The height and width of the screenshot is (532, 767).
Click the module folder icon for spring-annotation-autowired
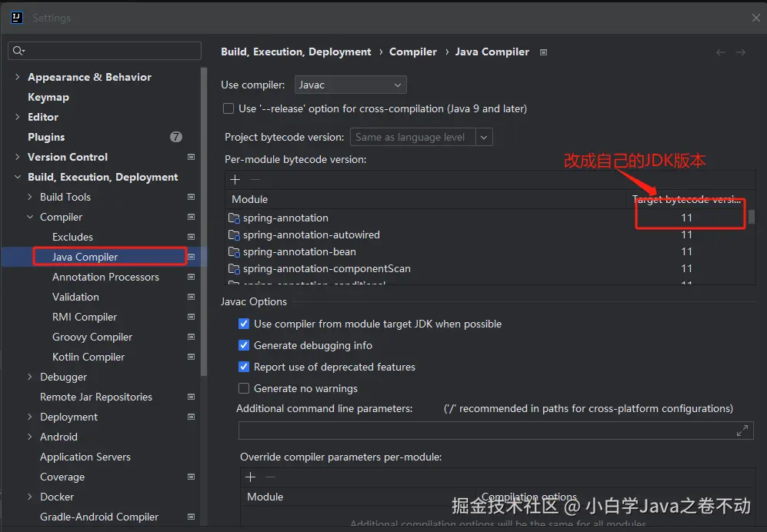click(235, 235)
